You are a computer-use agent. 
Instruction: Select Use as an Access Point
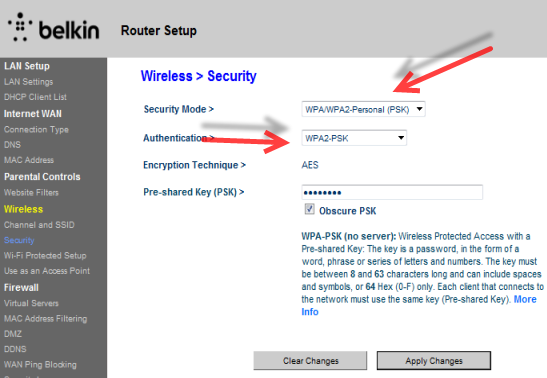[47, 271]
